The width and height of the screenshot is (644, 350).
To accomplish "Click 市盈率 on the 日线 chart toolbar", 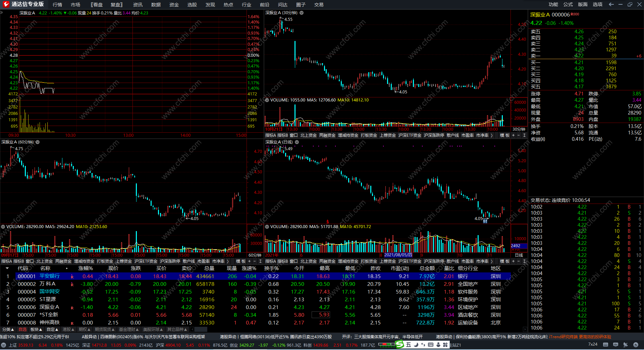I will point(468,261).
